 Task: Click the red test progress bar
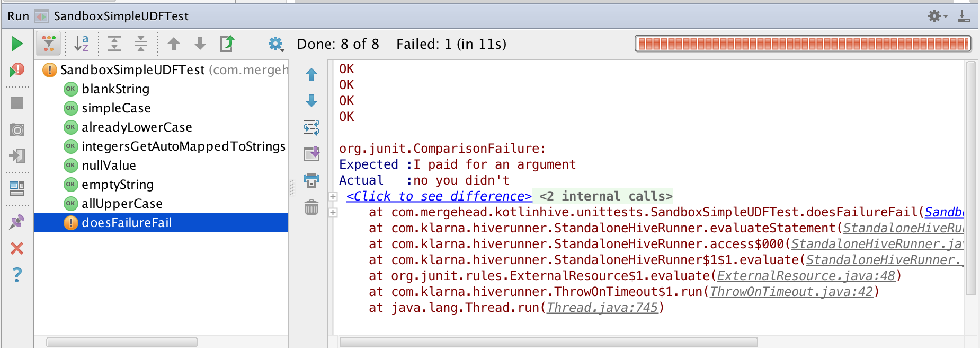[803, 43]
